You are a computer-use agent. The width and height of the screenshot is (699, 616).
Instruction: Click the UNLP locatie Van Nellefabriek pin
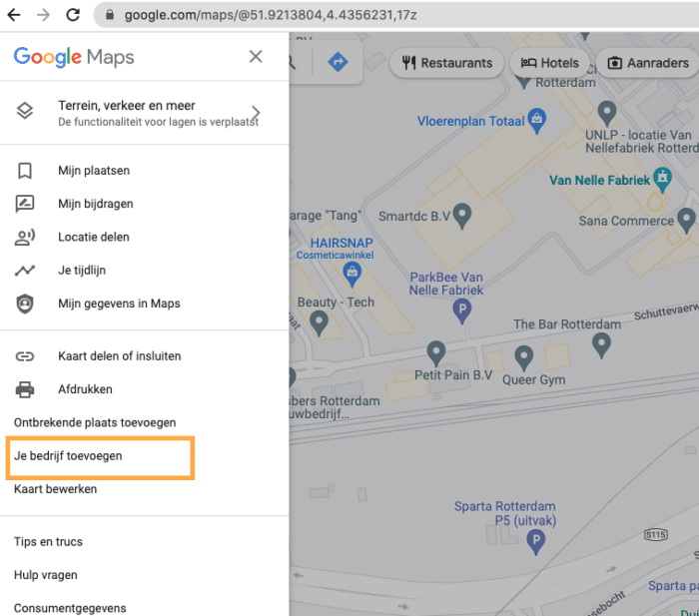[607, 113]
